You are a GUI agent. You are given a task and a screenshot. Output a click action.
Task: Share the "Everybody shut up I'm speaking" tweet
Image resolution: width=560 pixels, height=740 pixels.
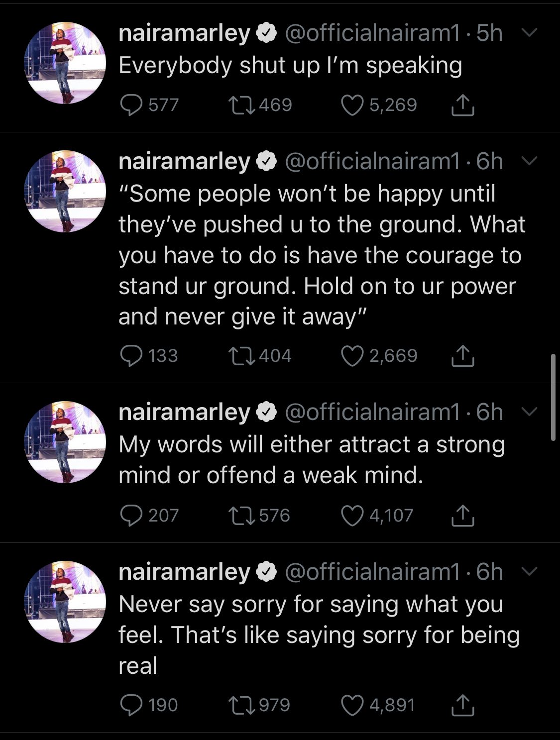[x=462, y=105]
